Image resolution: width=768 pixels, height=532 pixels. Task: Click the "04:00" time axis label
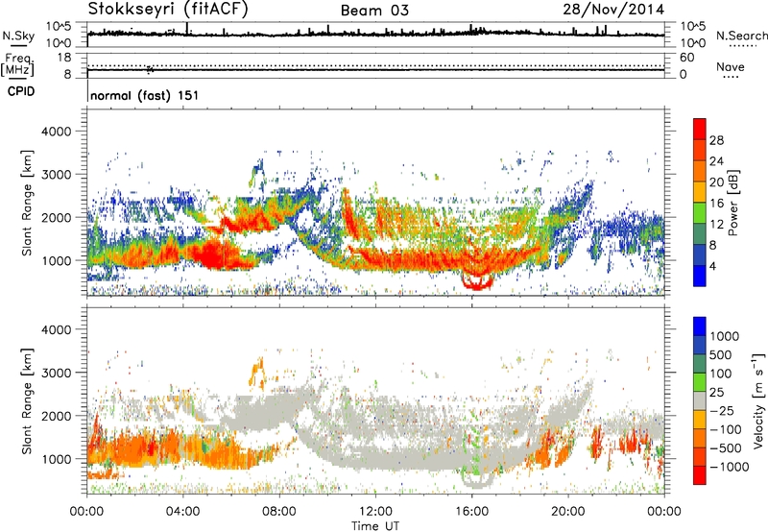point(182,512)
